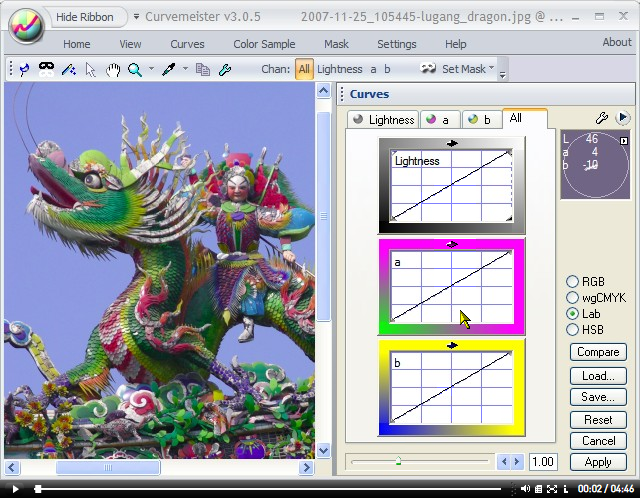Select the wgCMYK radio button
Viewport: 640px width, 498px height.
pos(572,298)
